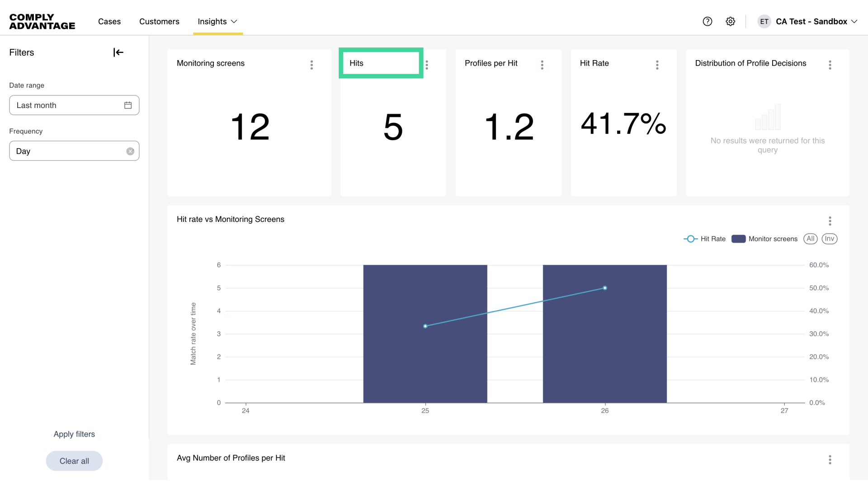Clear the Day frequency selection
This screenshot has width=868, height=488.
pos(130,151)
